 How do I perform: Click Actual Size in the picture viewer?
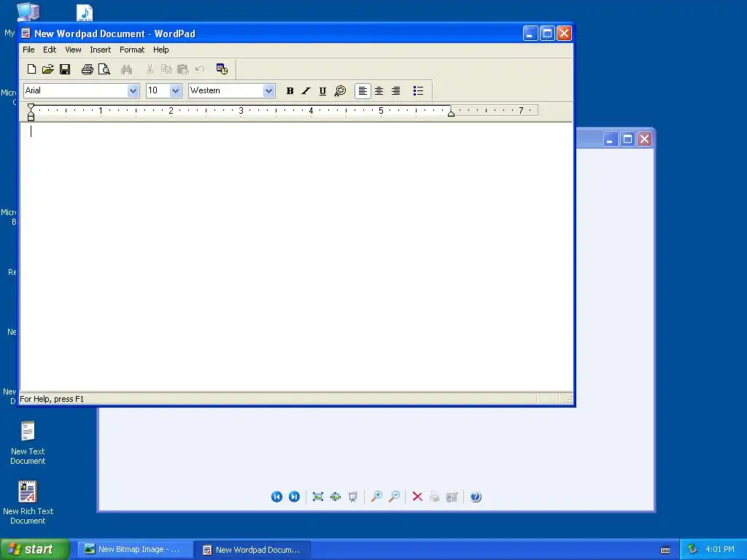click(x=336, y=497)
